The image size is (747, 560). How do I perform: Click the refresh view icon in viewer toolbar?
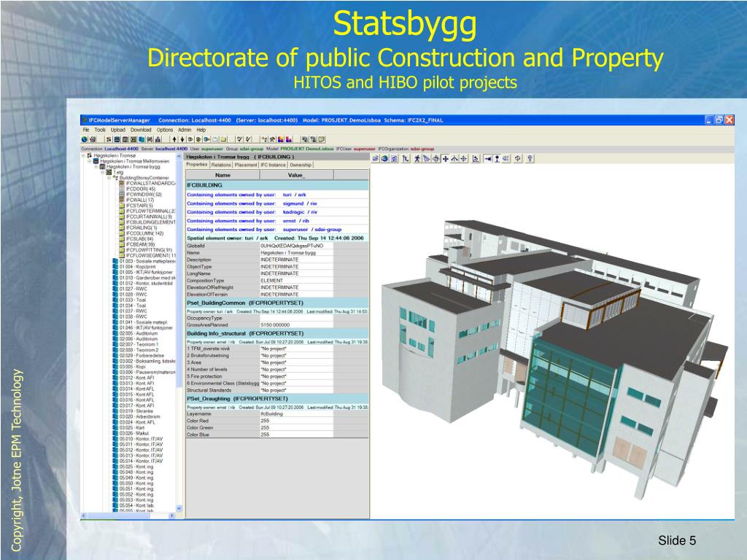point(394,158)
